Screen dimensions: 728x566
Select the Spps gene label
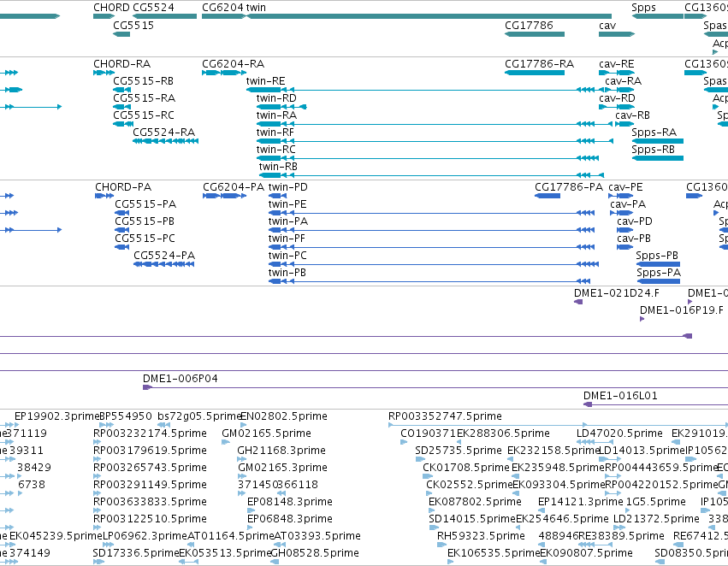[x=643, y=8]
